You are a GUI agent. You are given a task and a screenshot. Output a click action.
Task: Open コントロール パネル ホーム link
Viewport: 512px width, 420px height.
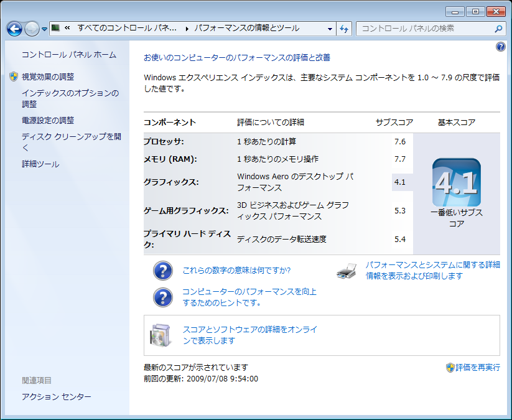coord(68,55)
